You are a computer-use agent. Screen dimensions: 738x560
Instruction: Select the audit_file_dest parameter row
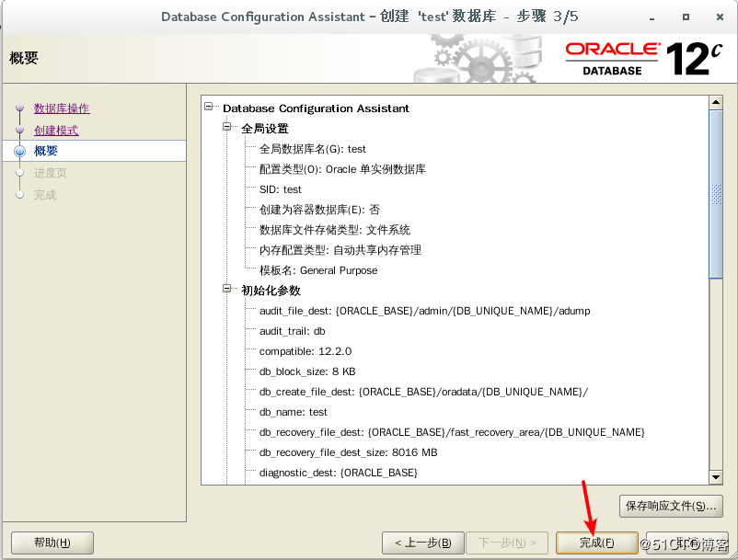pyautogui.click(x=424, y=311)
